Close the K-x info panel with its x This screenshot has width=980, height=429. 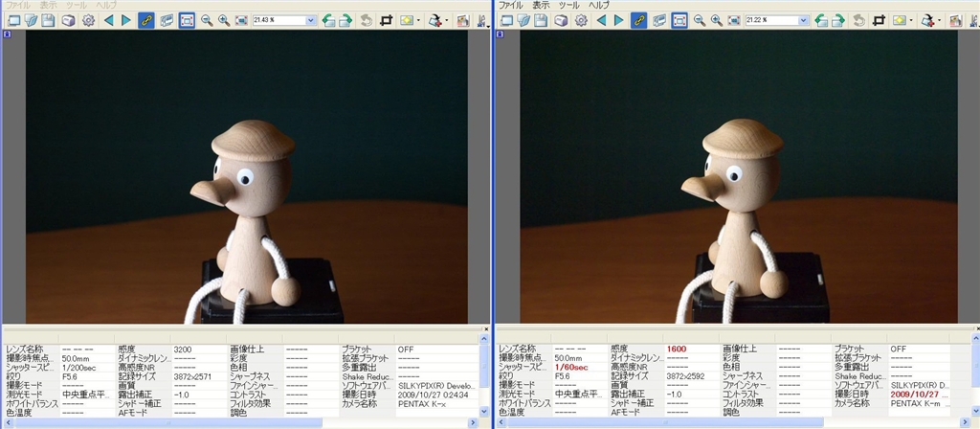click(x=486, y=328)
